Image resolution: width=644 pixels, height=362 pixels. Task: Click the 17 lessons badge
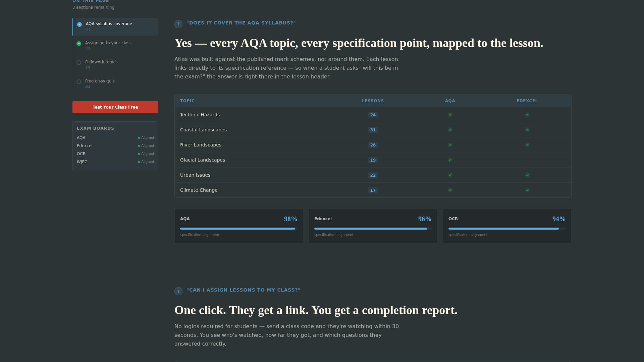(x=373, y=190)
